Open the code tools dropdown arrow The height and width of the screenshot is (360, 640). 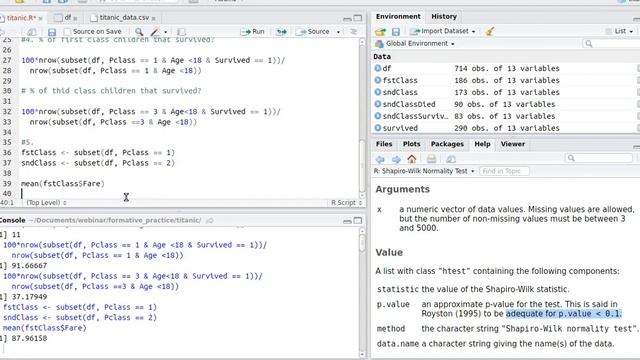click(x=165, y=32)
